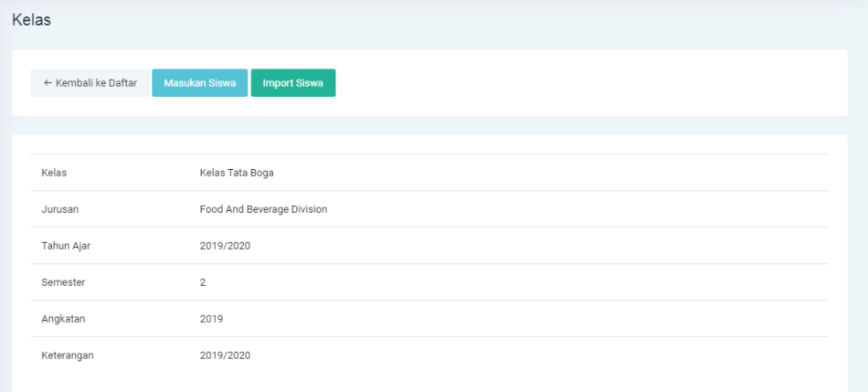The height and width of the screenshot is (392, 868).
Task: Select the Kelas field label in table
Action: pyautogui.click(x=54, y=173)
